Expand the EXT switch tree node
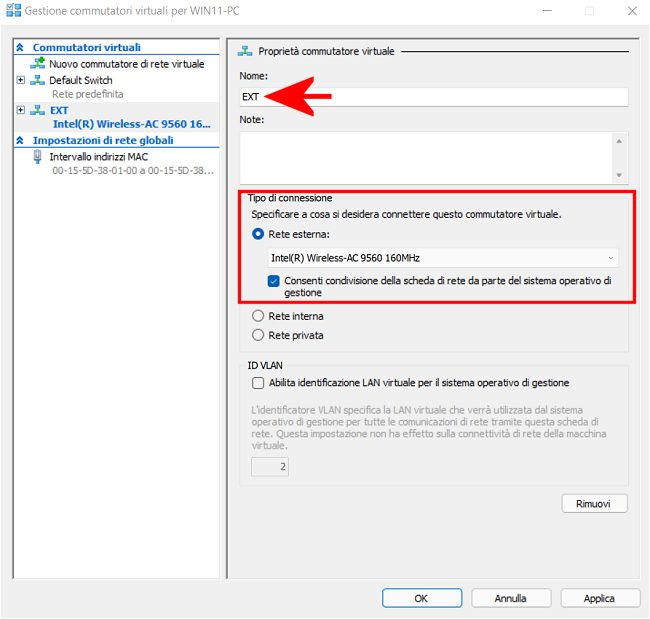This screenshot has width=650, height=619. 21,110
